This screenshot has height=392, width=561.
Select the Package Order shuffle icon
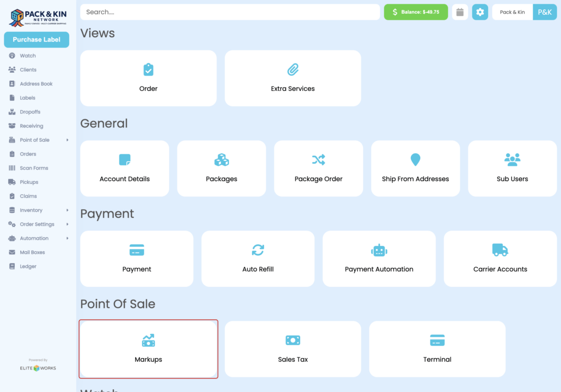[x=318, y=159]
